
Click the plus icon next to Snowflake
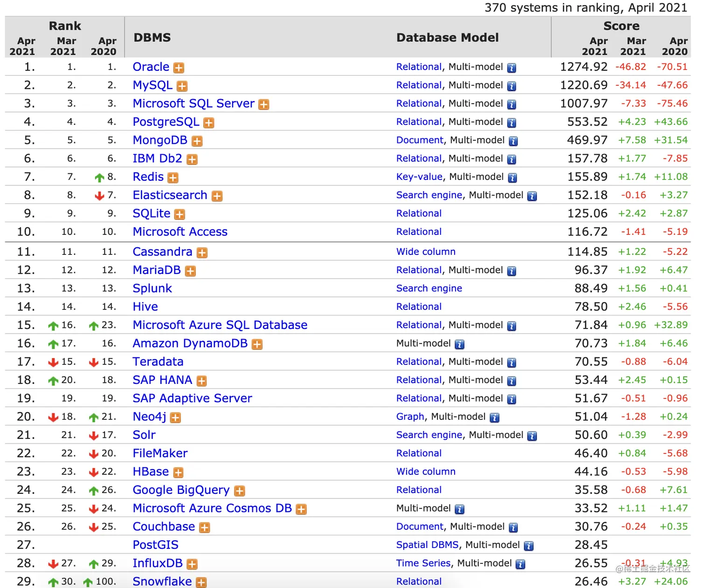pos(201,582)
